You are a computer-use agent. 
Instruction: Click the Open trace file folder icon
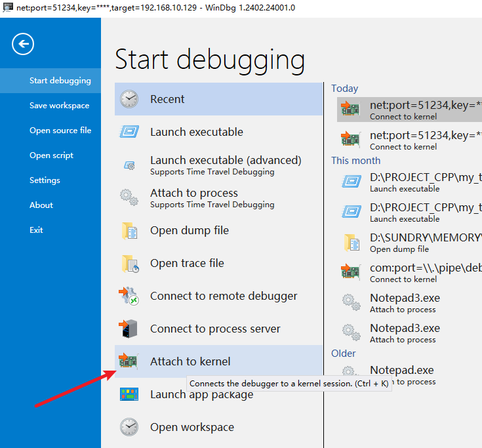tap(130, 264)
